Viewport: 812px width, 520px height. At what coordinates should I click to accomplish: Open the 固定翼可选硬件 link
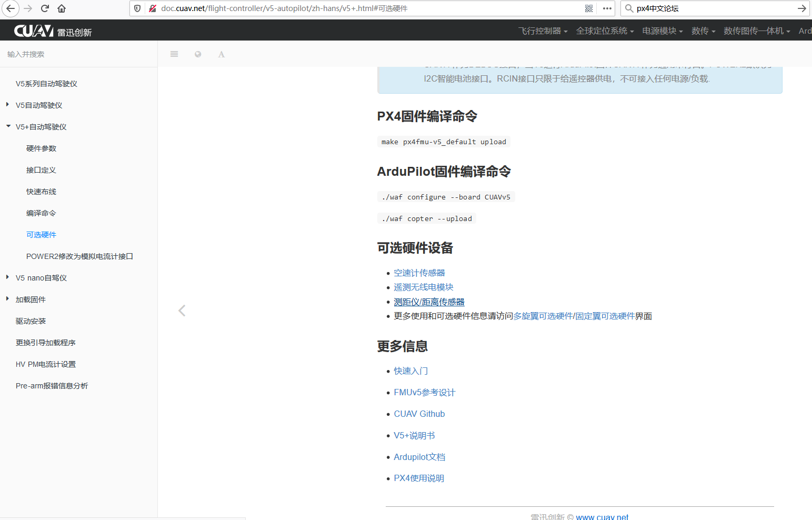coord(605,316)
